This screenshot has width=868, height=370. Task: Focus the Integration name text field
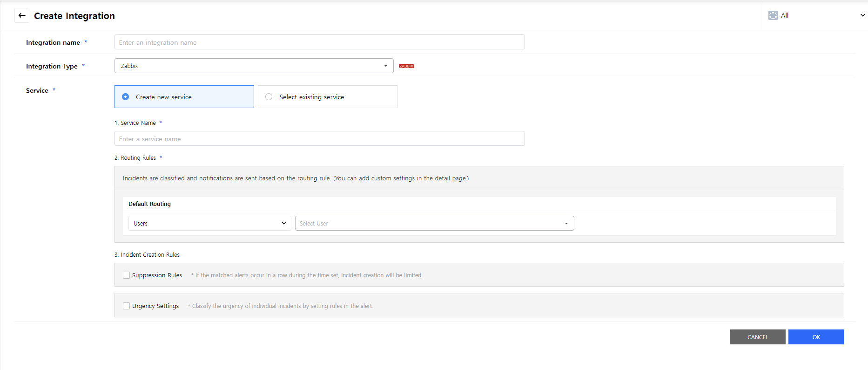pyautogui.click(x=319, y=42)
